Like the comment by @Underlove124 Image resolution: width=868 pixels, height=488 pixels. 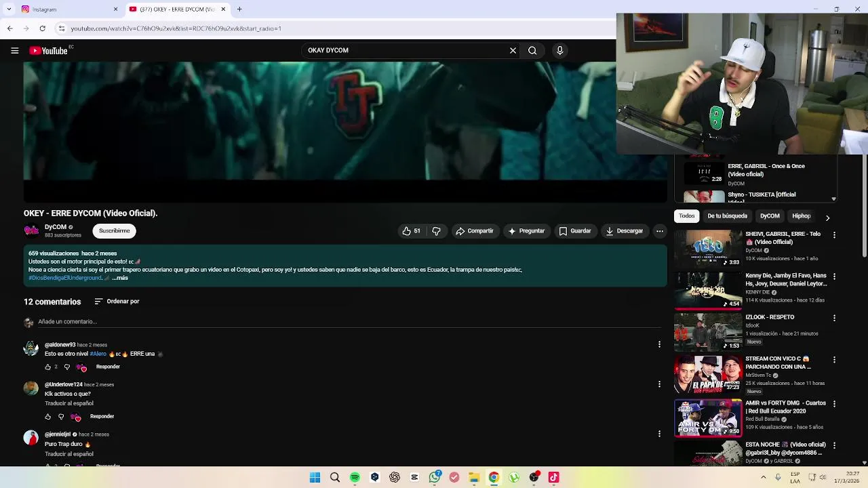pyautogui.click(x=47, y=416)
